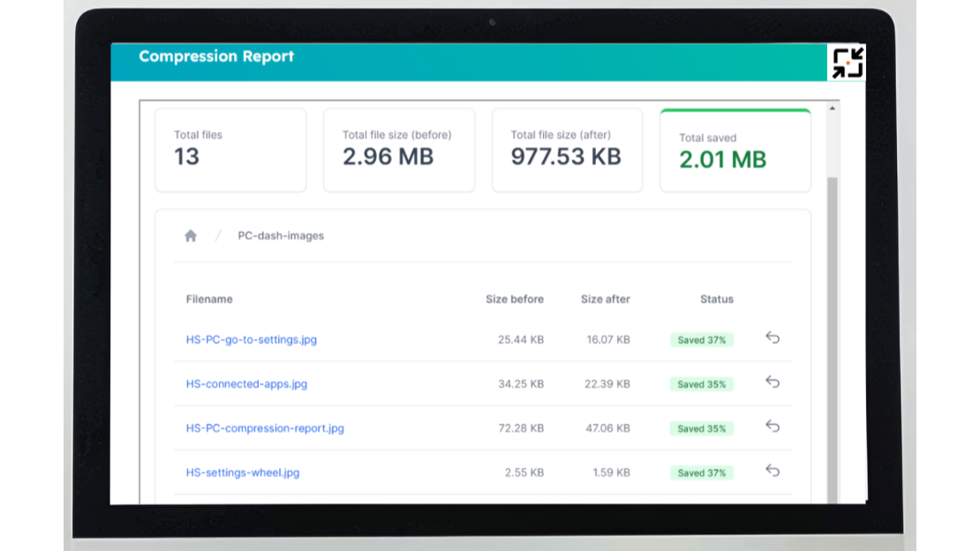The height and width of the screenshot is (551, 980).
Task: Click the Saved 37% badge for HS-settings-wheel.jpg
Action: (701, 473)
